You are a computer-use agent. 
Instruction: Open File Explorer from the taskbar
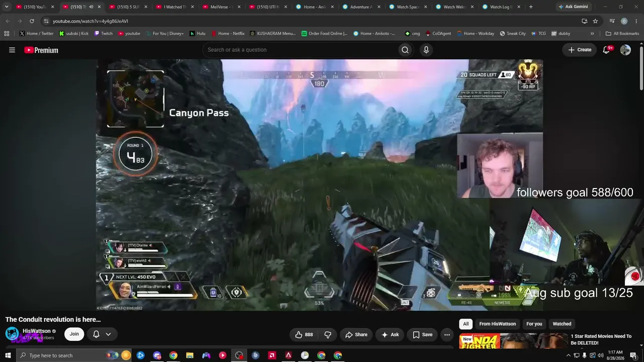[x=190, y=355]
